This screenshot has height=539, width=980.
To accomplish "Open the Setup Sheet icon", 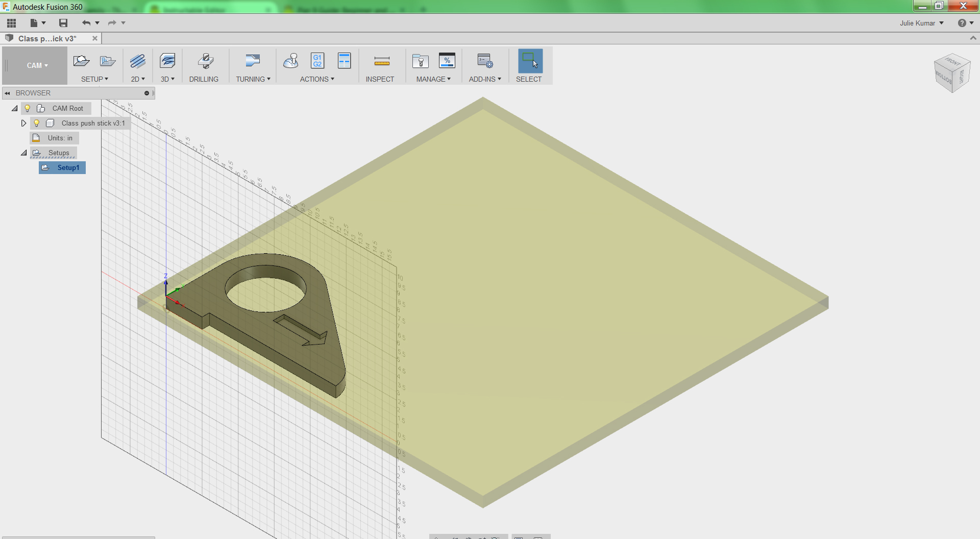I will [345, 61].
